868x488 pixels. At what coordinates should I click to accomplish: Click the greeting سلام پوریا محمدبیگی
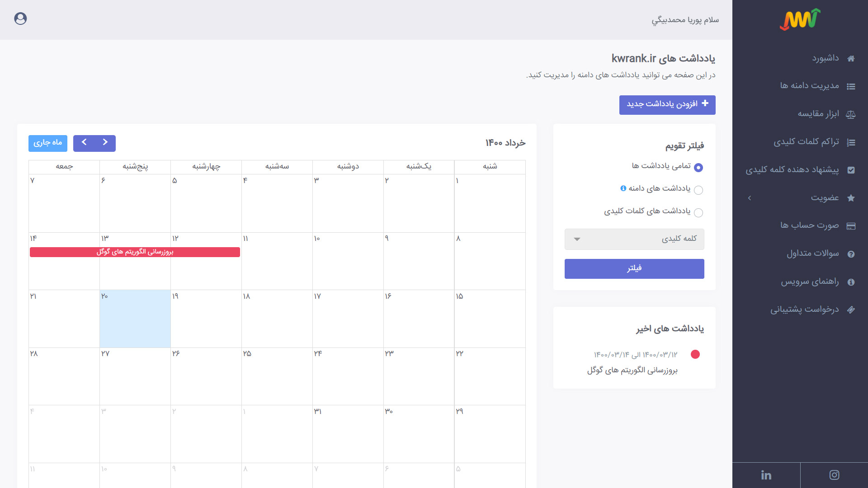point(685,20)
